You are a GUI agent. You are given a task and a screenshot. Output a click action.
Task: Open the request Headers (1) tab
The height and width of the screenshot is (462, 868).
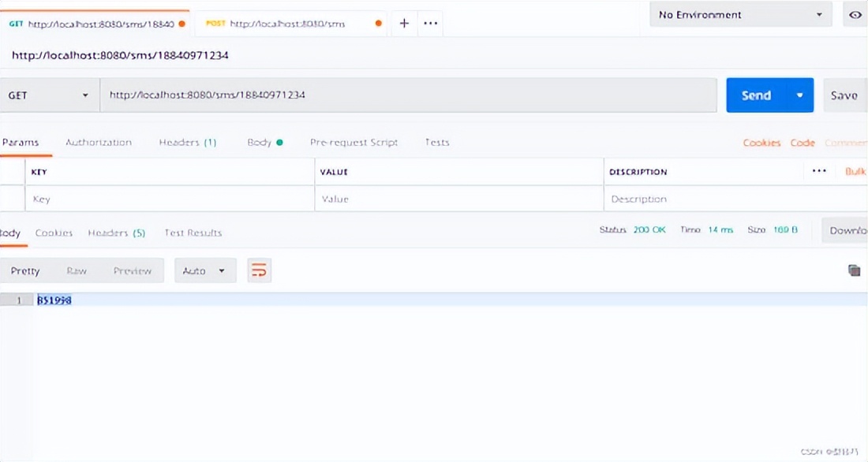[x=187, y=142]
